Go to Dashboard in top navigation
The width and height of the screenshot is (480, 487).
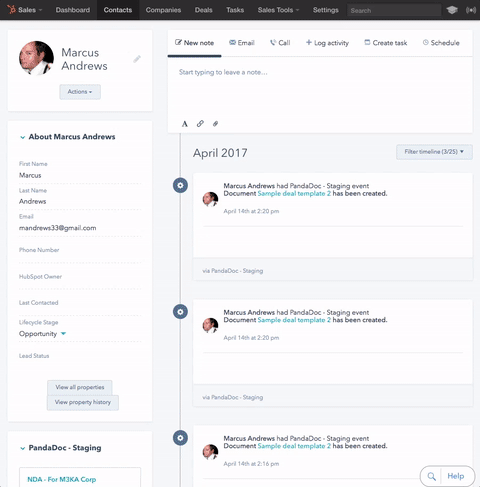(x=73, y=10)
